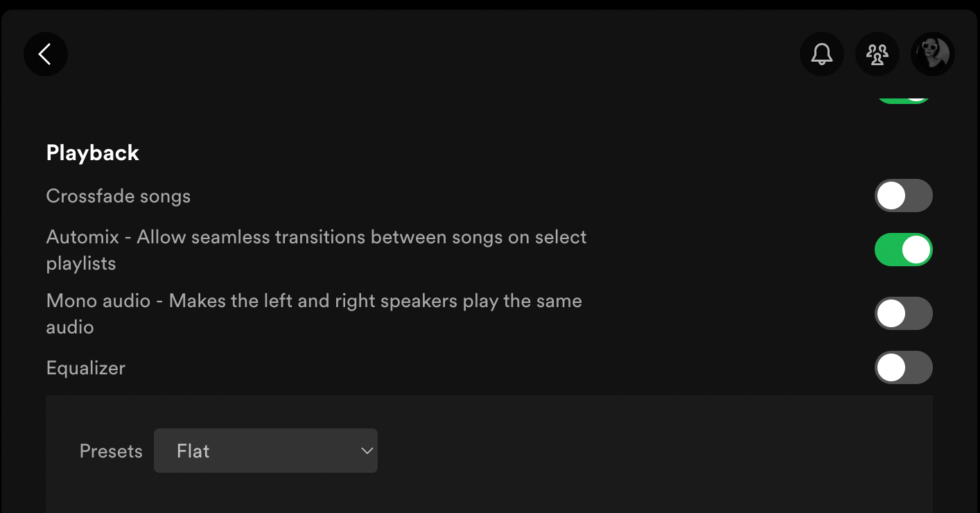Click the Equalizer label text
This screenshot has width=980, height=513.
point(86,368)
